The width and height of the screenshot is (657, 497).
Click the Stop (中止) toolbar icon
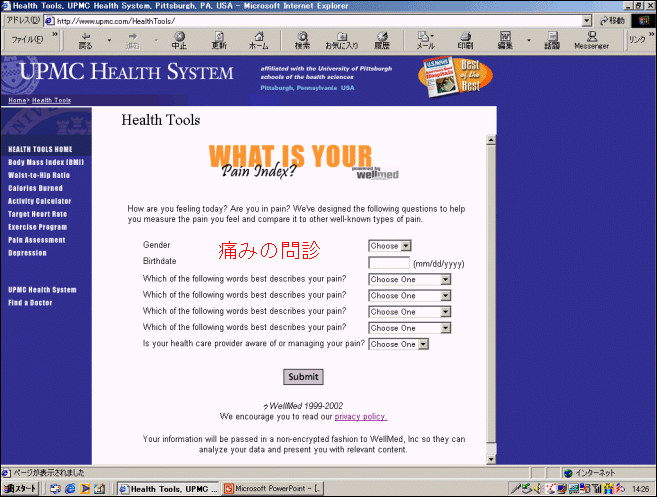(179, 39)
